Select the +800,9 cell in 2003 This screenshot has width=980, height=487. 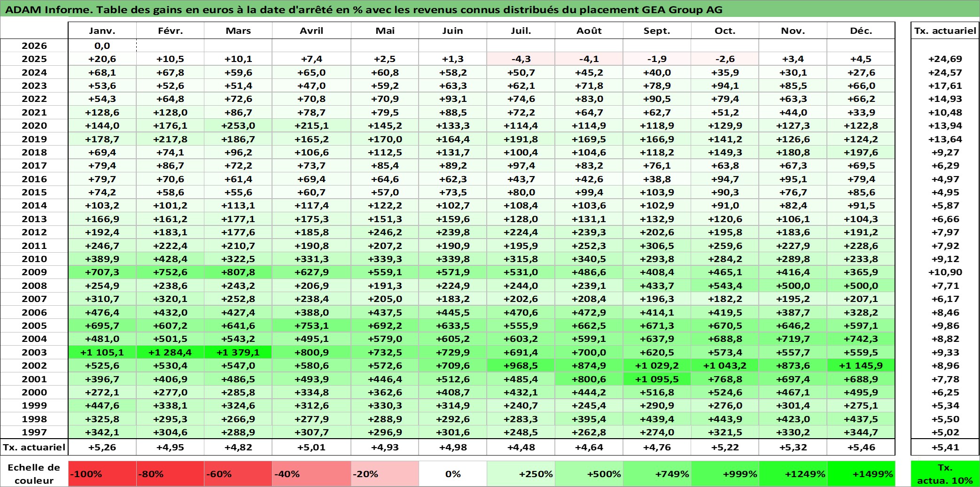pos(311,352)
